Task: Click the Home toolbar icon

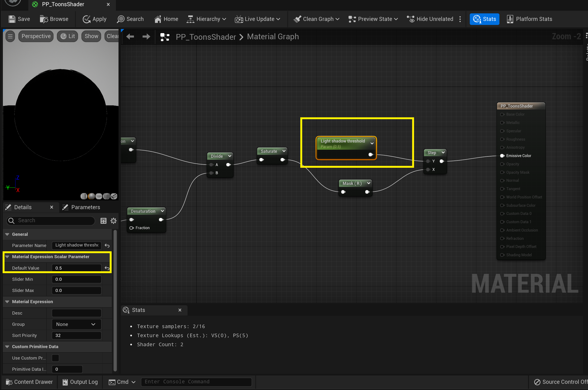Action: click(x=158, y=19)
